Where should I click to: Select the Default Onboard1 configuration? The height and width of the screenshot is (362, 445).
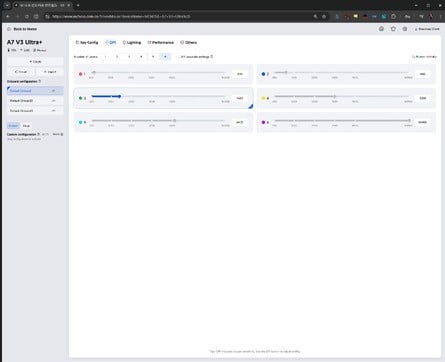point(35,91)
